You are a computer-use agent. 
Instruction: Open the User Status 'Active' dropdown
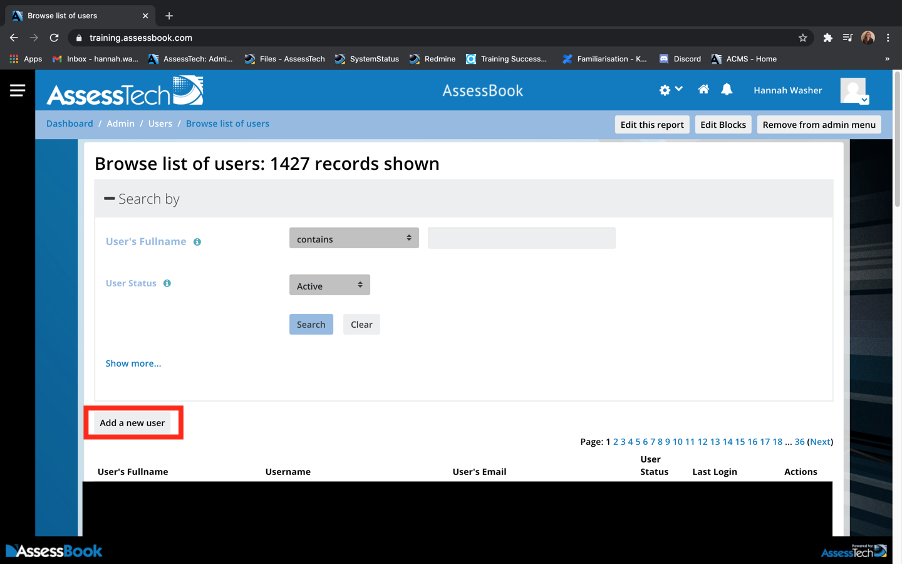329,285
